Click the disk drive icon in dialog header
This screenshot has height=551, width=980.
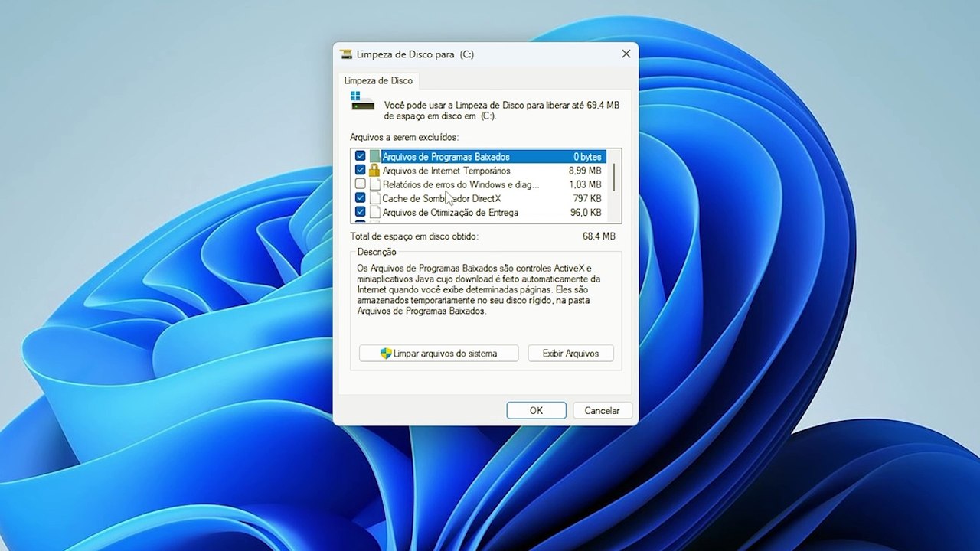click(362, 102)
